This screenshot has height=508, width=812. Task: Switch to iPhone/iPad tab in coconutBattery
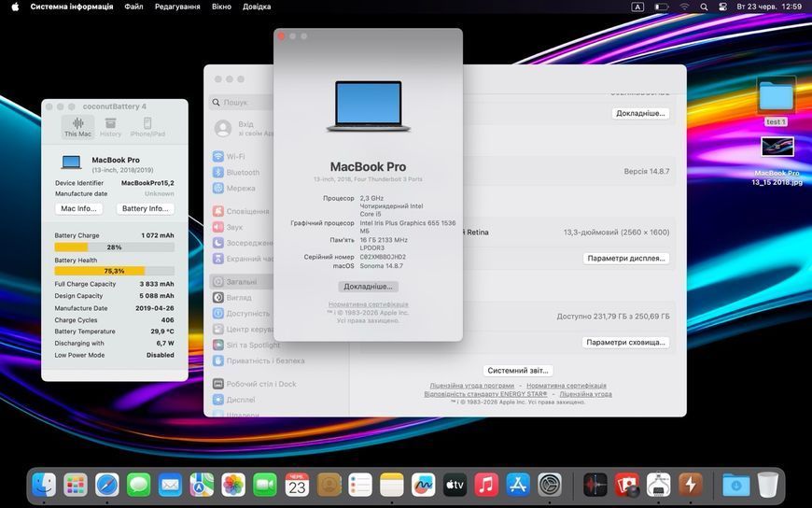coord(147,127)
